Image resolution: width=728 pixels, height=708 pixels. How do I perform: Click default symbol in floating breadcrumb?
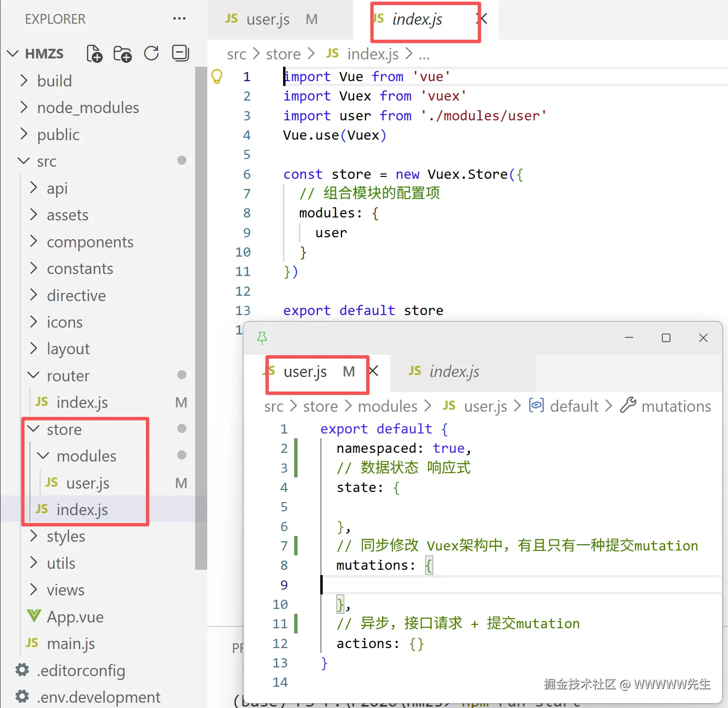574,406
